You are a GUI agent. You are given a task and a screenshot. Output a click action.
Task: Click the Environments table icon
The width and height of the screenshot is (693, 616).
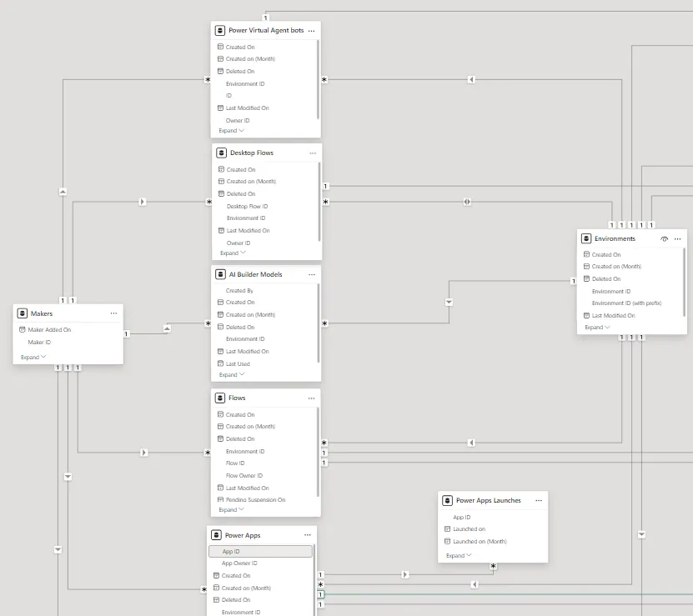pos(586,238)
